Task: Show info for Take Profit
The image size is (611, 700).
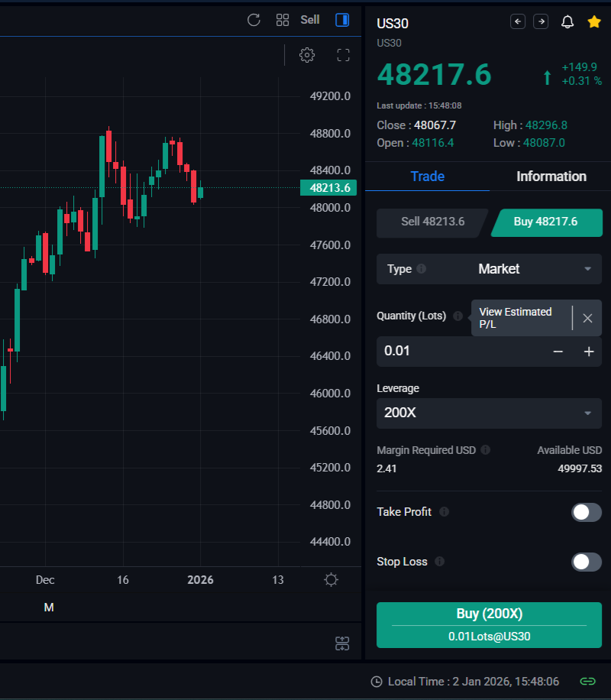Action: pos(444,511)
